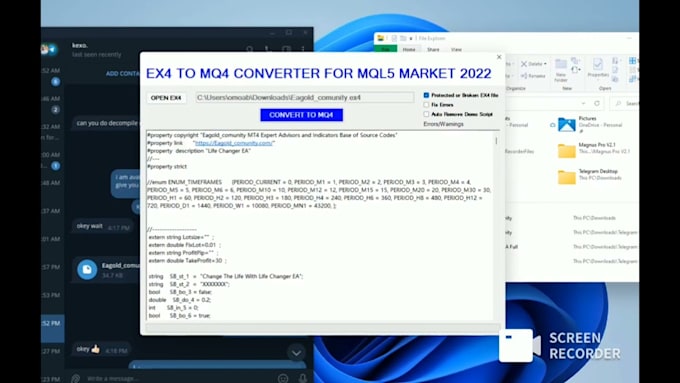Toggle the side panel icon in Telegram header
The width and height of the screenshot is (680, 383).
[286, 49]
